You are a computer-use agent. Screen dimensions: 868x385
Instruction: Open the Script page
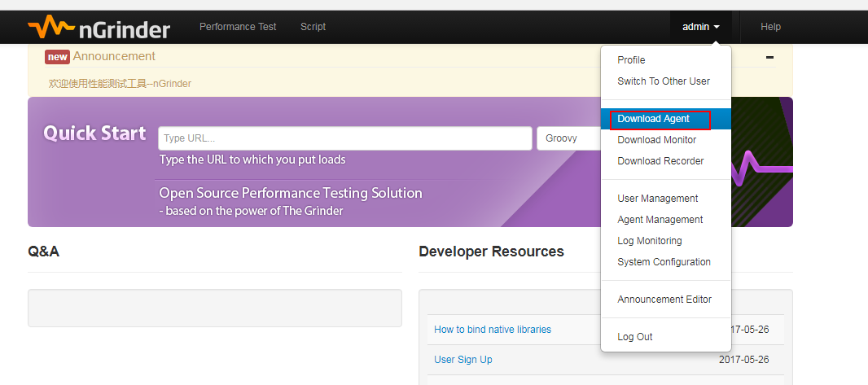point(313,27)
